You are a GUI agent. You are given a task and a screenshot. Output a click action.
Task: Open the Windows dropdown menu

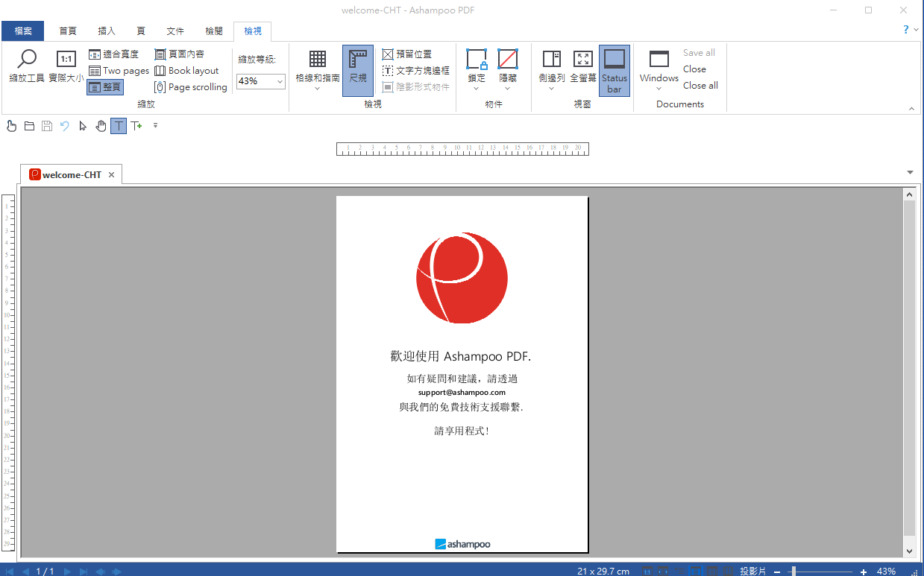(659, 70)
